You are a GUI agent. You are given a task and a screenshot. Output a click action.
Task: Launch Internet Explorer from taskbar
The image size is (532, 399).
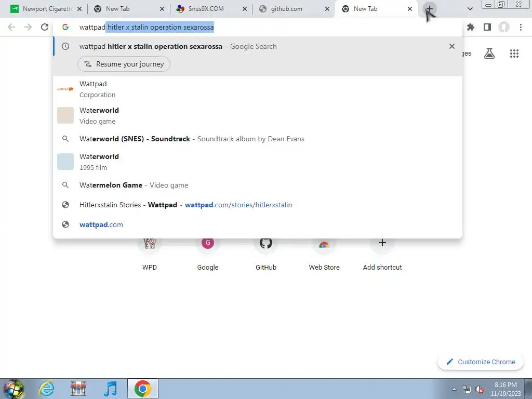click(x=46, y=389)
